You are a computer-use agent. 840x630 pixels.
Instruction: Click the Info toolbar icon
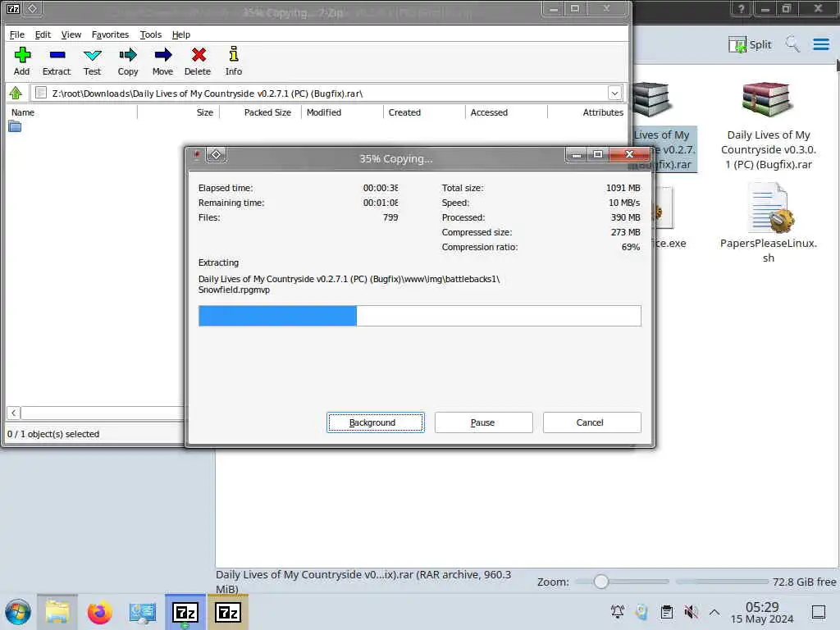coord(234,62)
